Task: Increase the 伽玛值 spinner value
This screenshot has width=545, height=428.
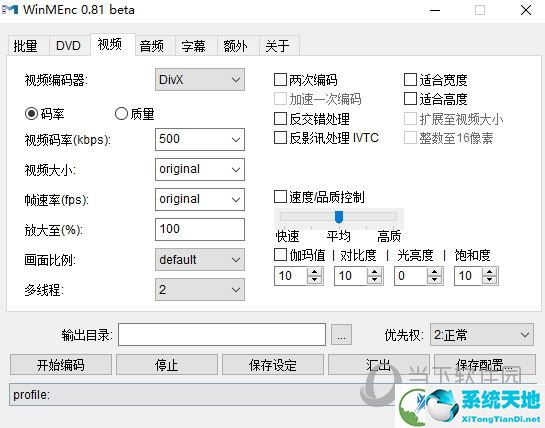Action: [x=315, y=272]
